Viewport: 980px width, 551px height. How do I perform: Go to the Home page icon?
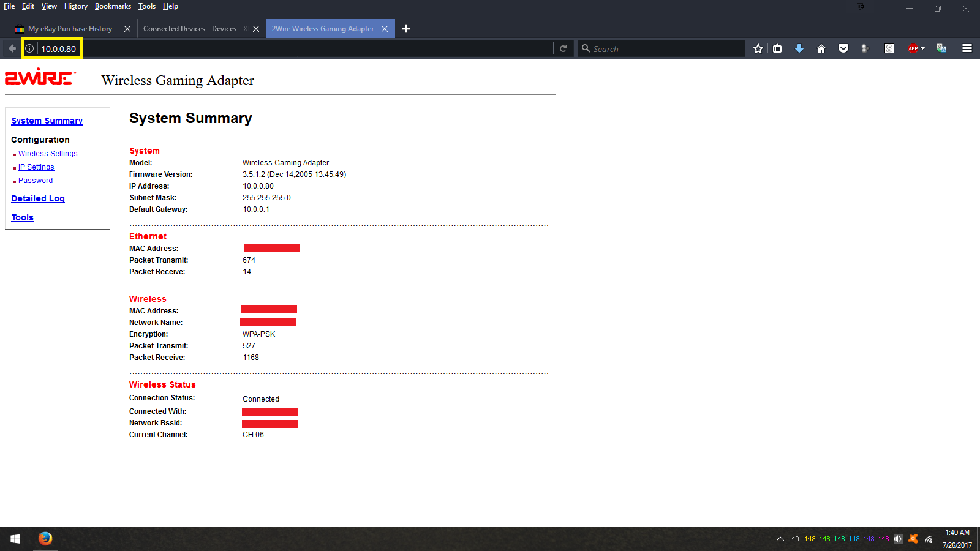click(x=821, y=48)
